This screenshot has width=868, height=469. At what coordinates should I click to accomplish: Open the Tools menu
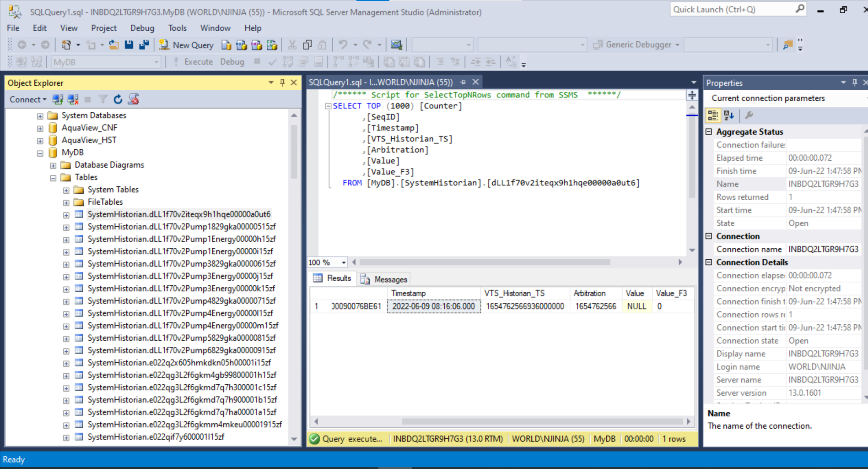177,28
